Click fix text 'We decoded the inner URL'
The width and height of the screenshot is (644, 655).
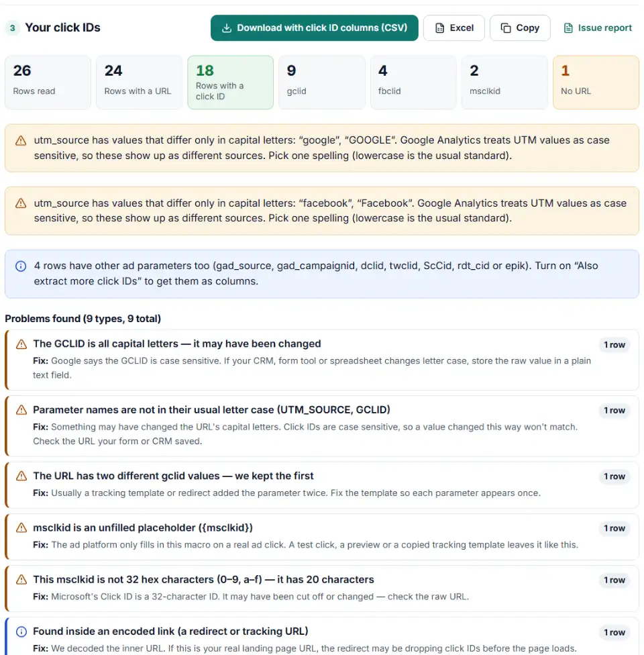pos(305,649)
